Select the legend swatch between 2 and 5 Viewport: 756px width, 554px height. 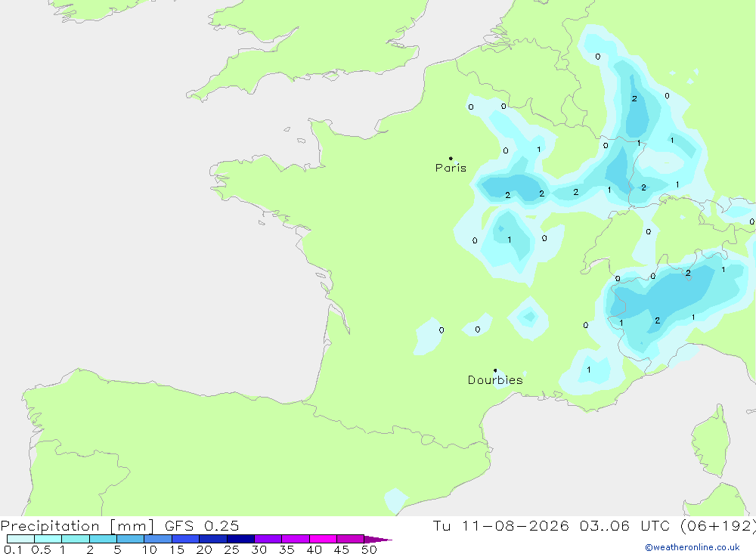tap(103, 539)
